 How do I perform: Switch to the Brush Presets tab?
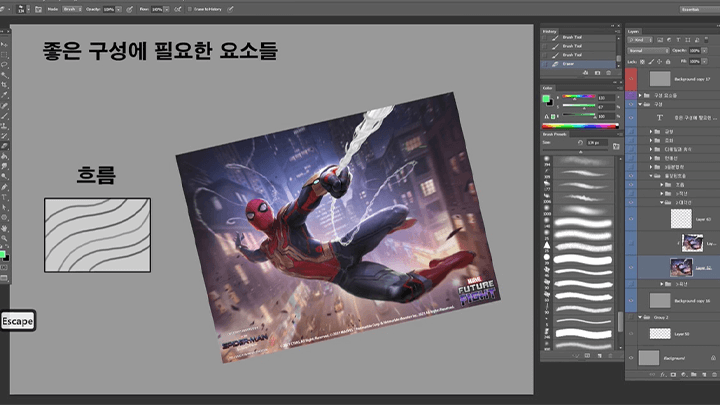tap(555, 134)
